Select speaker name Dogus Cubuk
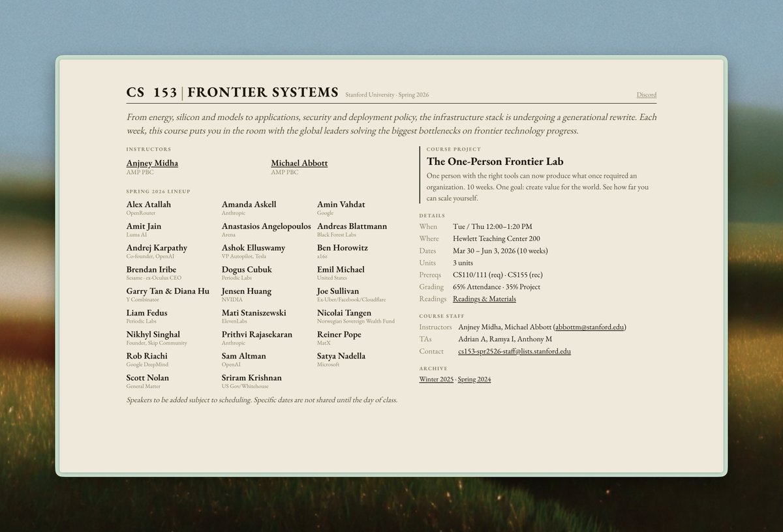The height and width of the screenshot is (532, 783). 247,269
